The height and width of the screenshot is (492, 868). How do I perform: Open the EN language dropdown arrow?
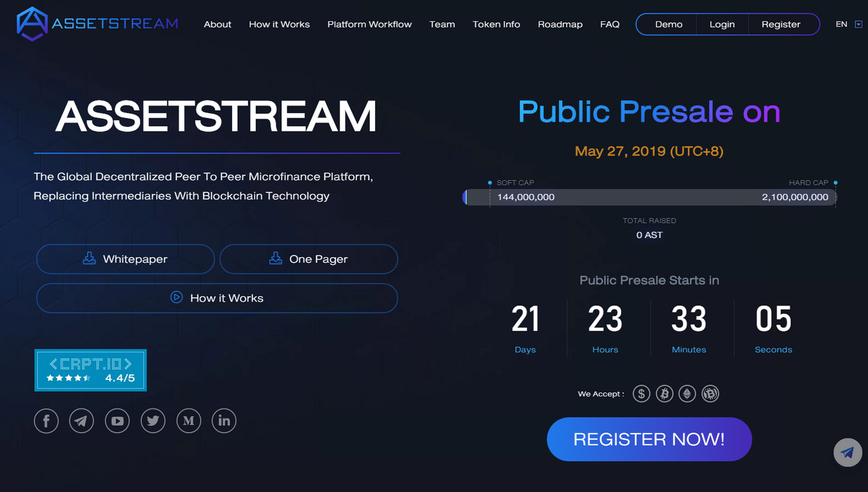tap(859, 24)
